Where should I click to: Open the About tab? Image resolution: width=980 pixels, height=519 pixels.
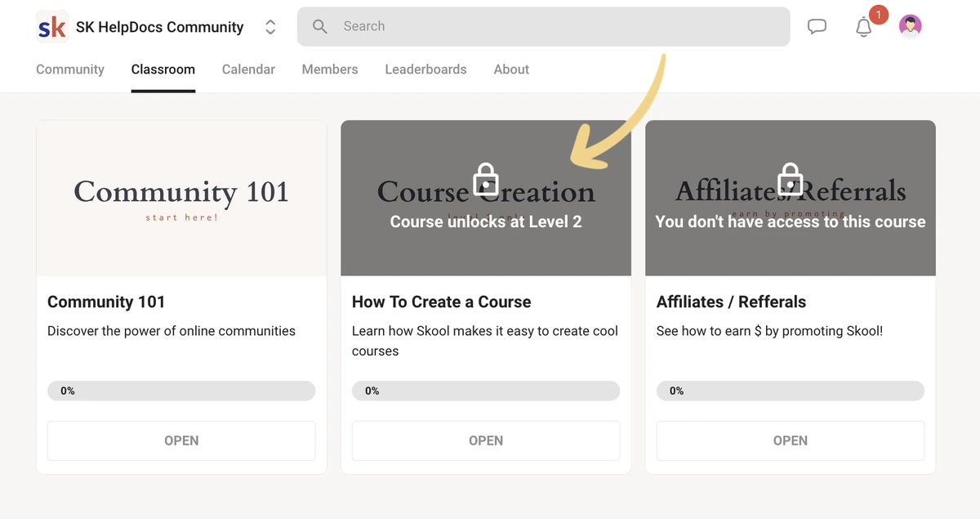(x=511, y=69)
